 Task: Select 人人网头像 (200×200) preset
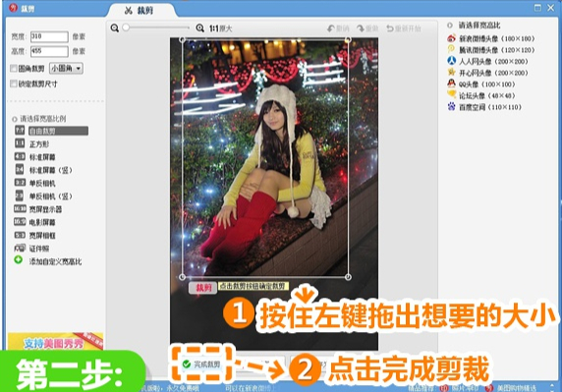(487, 61)
